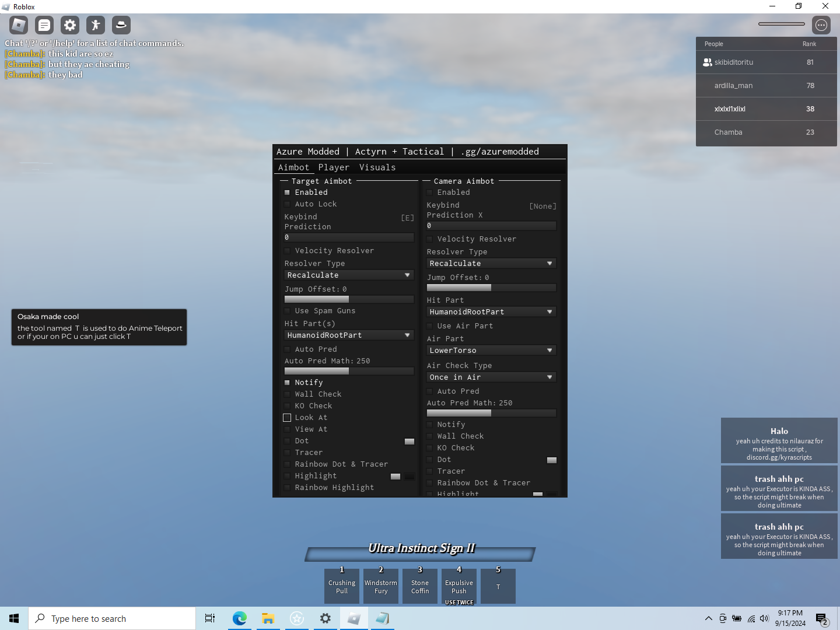Open the star circle app on taskbar
This screenshot has width=840, height=630.
296,618
